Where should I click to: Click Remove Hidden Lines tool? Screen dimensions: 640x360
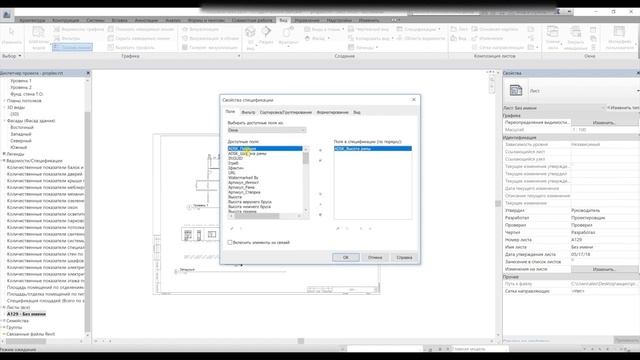point(139,38)
